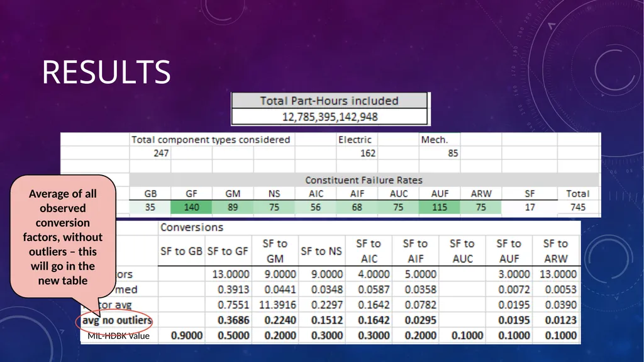Click the 'SF to NS' column header
This screenshot has width=644, height=362.
click(x=321, y=251)
